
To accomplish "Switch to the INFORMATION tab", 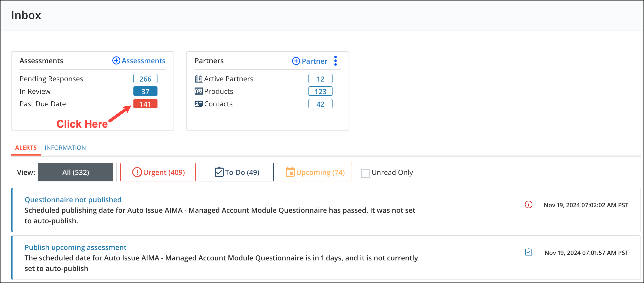I will [65, 148].
